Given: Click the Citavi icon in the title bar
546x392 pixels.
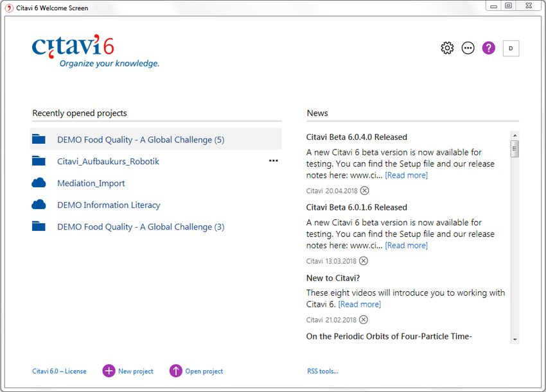Looking at the screenshot, I should [x=9, y=8].
